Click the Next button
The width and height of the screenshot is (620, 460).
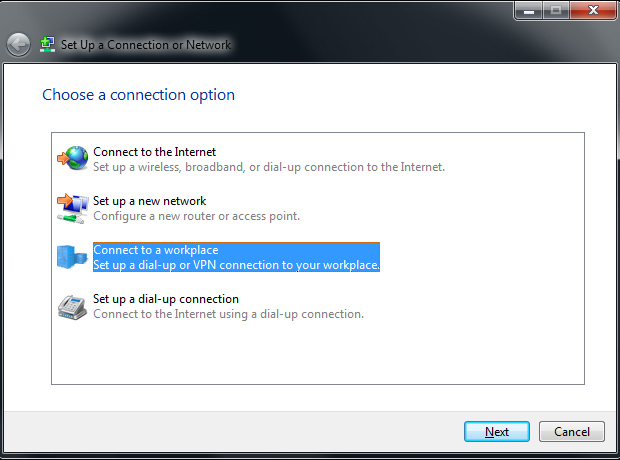pos(497,432)
